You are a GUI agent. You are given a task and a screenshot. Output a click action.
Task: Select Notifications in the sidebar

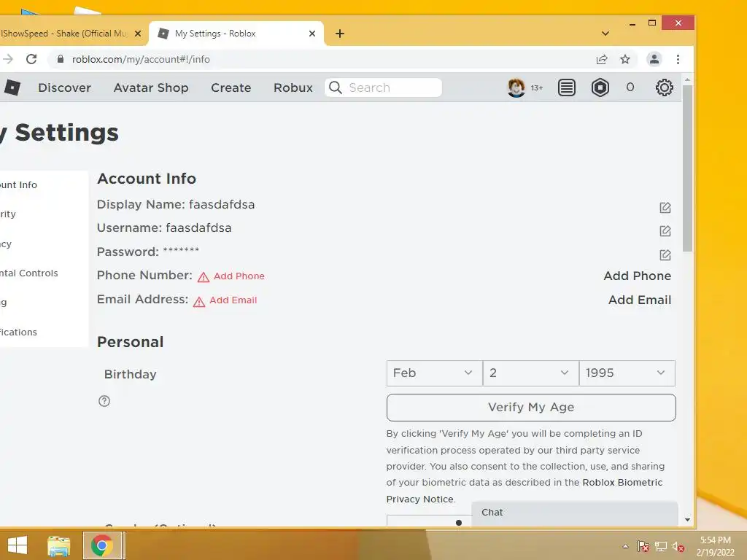click(x=43, y=332)
